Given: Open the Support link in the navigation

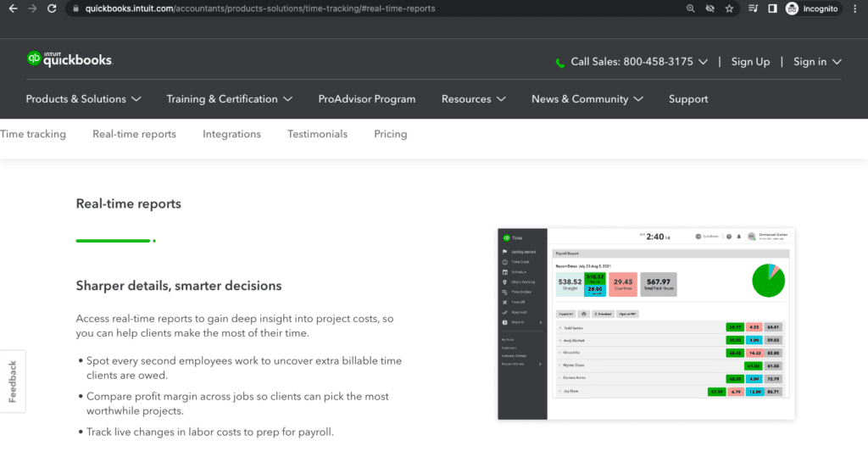Looking at the screenshot, I should tap(688, 99).
